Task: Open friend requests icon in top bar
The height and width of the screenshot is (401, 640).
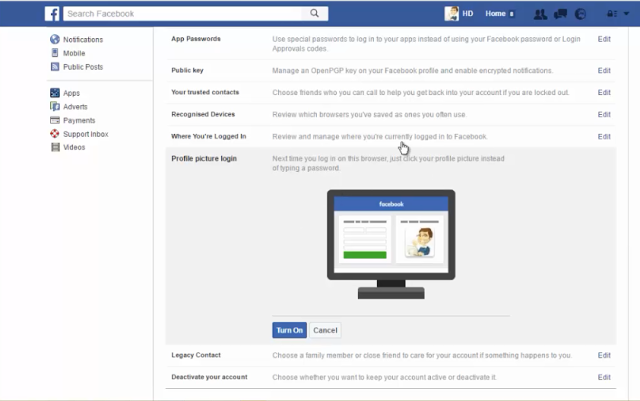Action: click(x=540, y=14)
